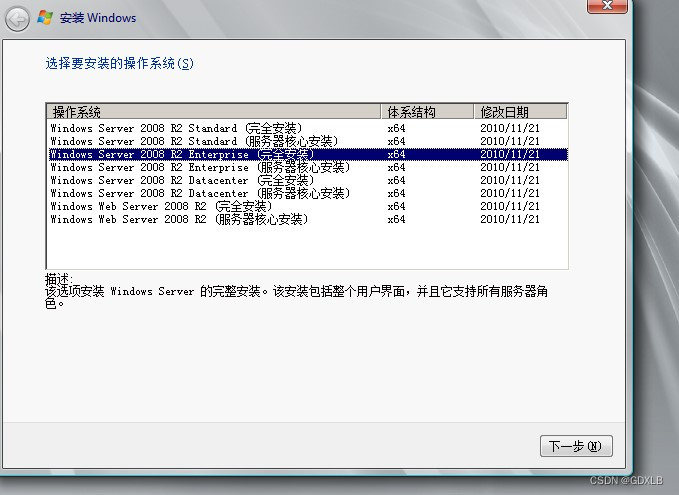Click the 体系结构 column header

coord(427,112)
